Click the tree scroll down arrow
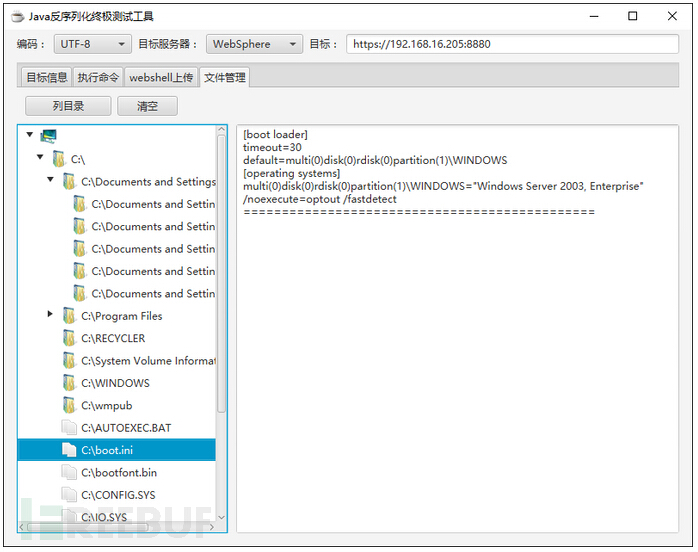The image size is (698, 552). [221, 517]
